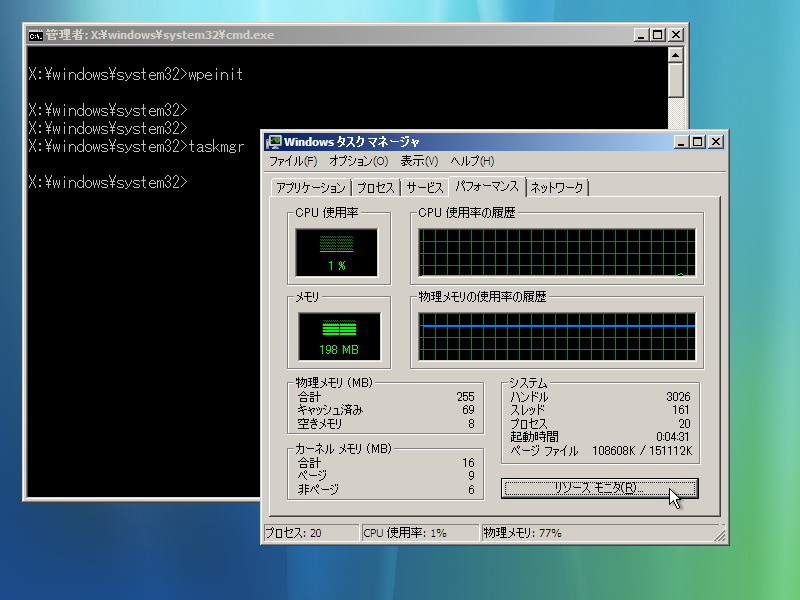The image size is (800, 600).
Task: Click the CPU 使用率の履歴 graph
Action: pyautogui.click(x=557, y=253)
